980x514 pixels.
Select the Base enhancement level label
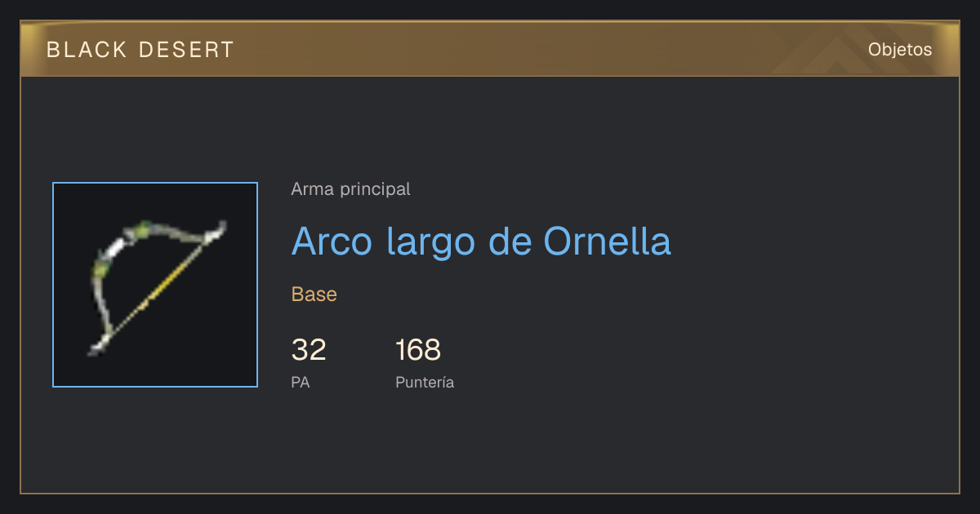click(314, 295)
